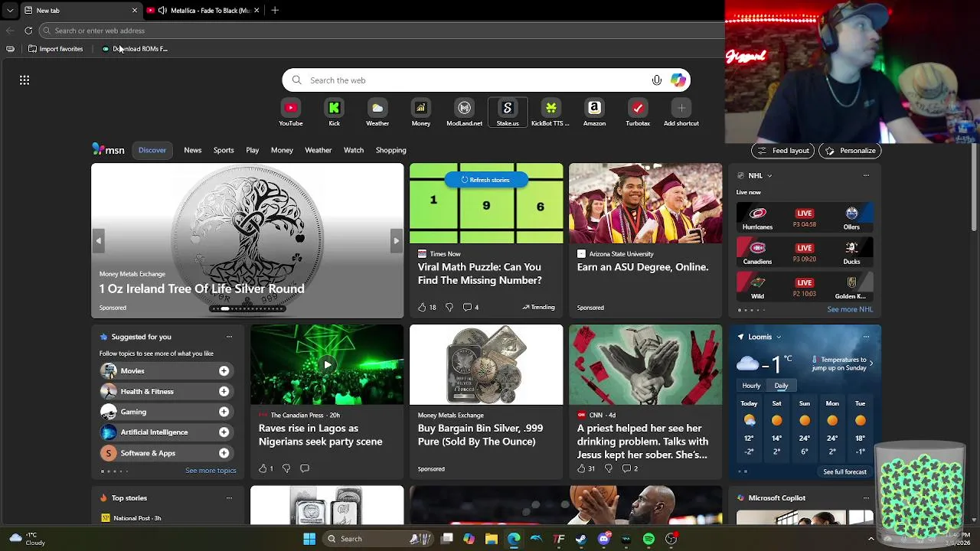Select the Discover feed tab
Viewport: 980px width, 551px height.
(x=152, y=150)
